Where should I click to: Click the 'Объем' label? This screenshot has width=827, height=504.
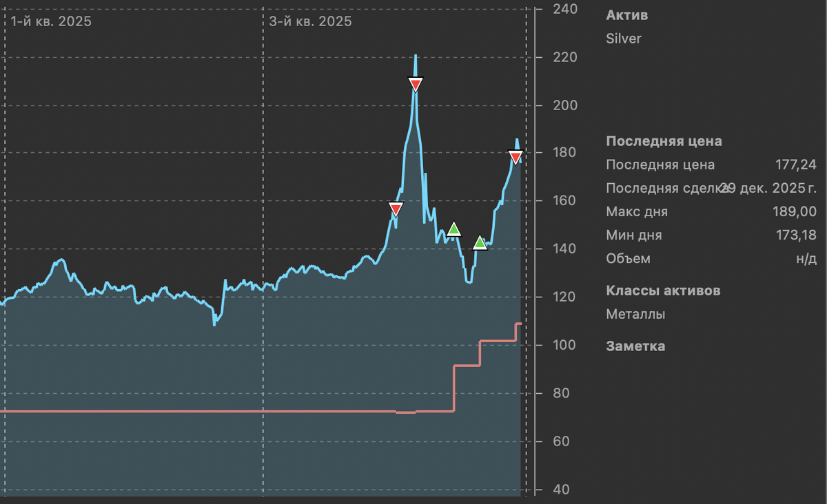point(628,259)
